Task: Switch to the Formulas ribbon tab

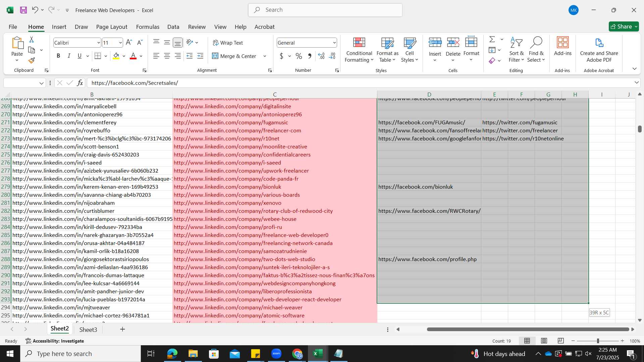Action: [148, 27]
